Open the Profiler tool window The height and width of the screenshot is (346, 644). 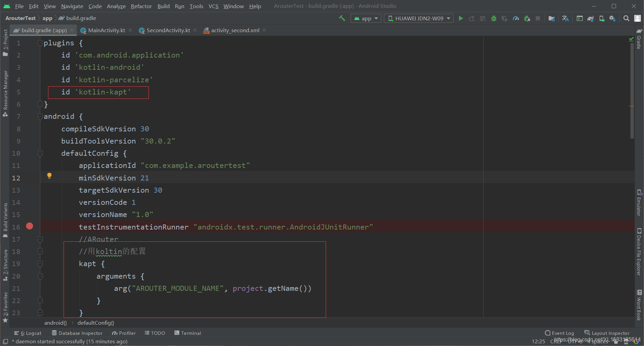point(124,333)
